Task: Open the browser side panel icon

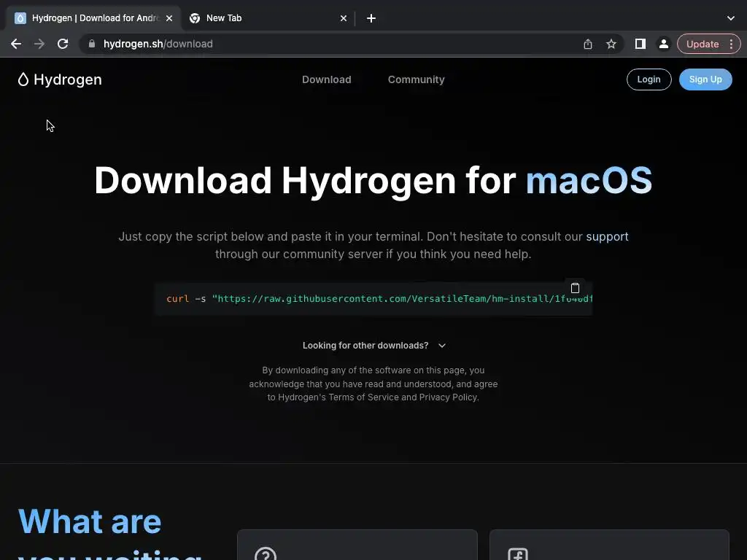Action: 640,44
